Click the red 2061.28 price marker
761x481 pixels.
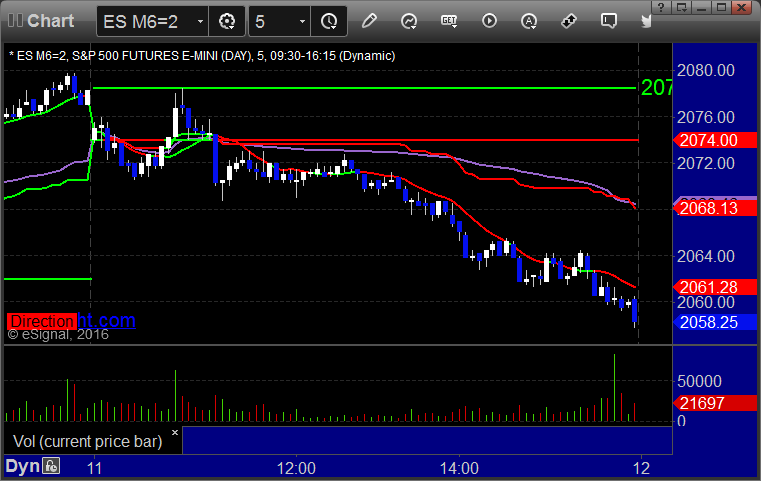(x=715, y=287)
